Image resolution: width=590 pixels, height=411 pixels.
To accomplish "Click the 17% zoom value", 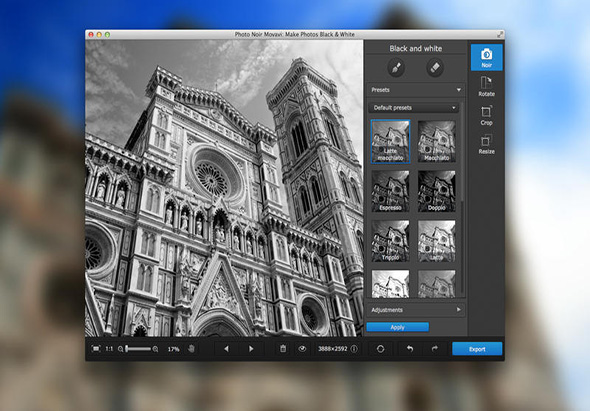I will (173, 349).
